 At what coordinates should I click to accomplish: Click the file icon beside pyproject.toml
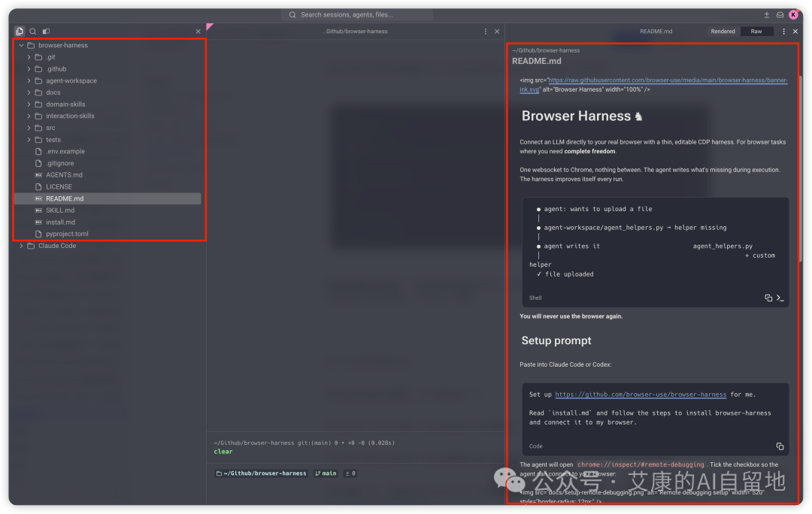point(38,234)
